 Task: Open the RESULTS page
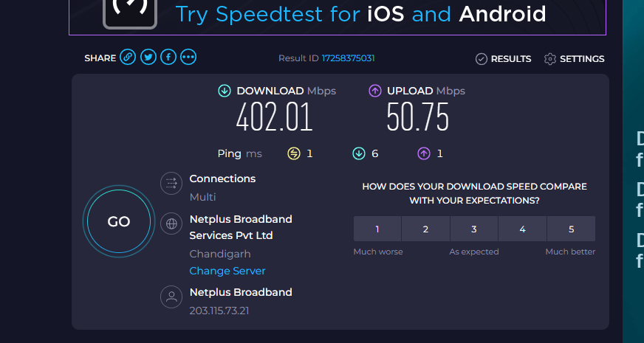coord(503,59)
